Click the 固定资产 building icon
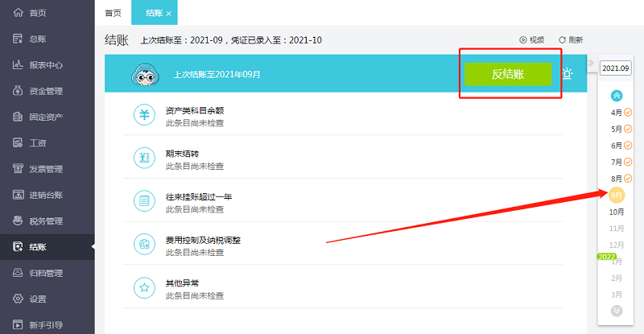Image resolution: width=644 pixels, height=334 pixels. 18,117
